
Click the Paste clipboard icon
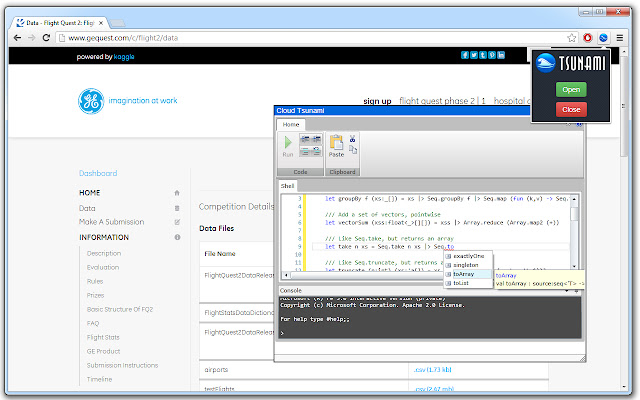click(336, 143)
